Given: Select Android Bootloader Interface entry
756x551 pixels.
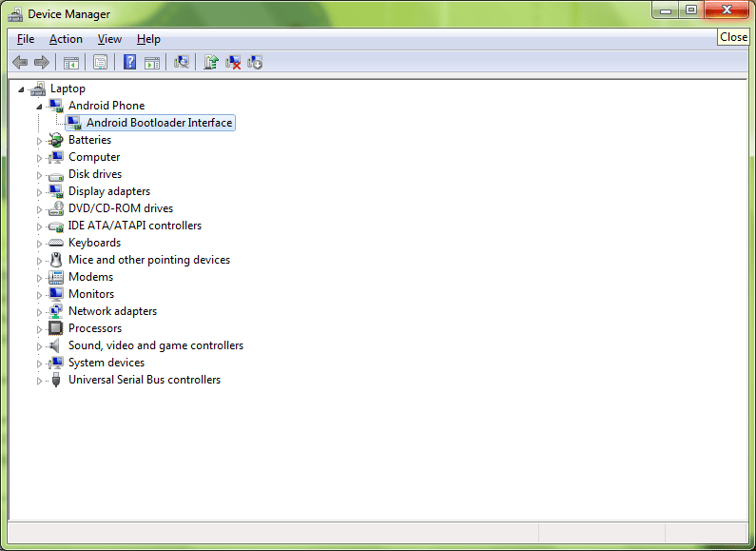Looking at the screenshot, I should tap(159, 123).
